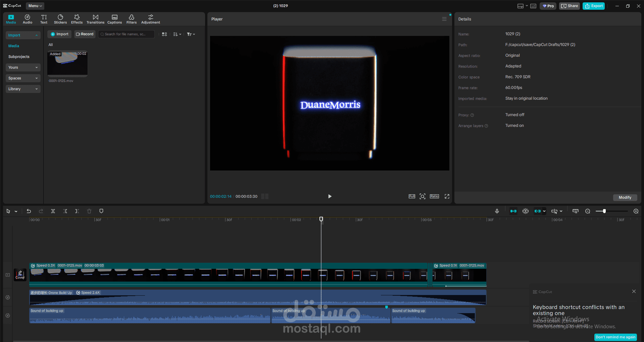The image size is (644, 342).
Task: Open the Ratio aspect options
Action: [434, 196]
